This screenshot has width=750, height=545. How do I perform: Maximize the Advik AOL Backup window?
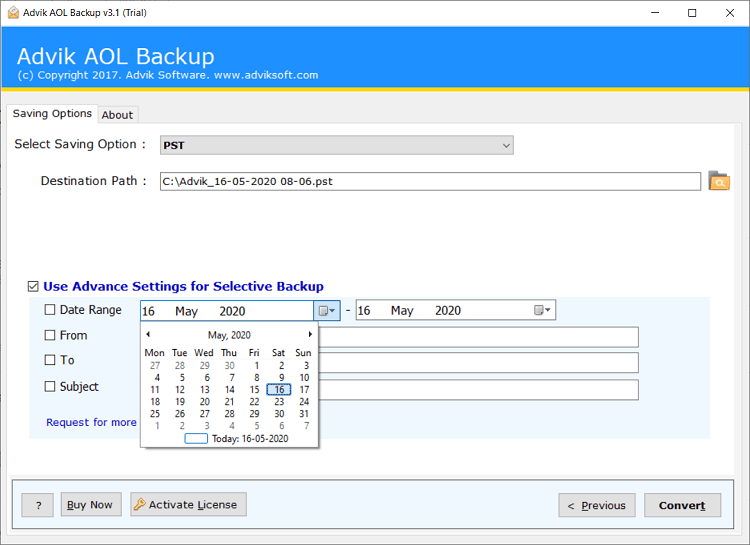point(692,13)
